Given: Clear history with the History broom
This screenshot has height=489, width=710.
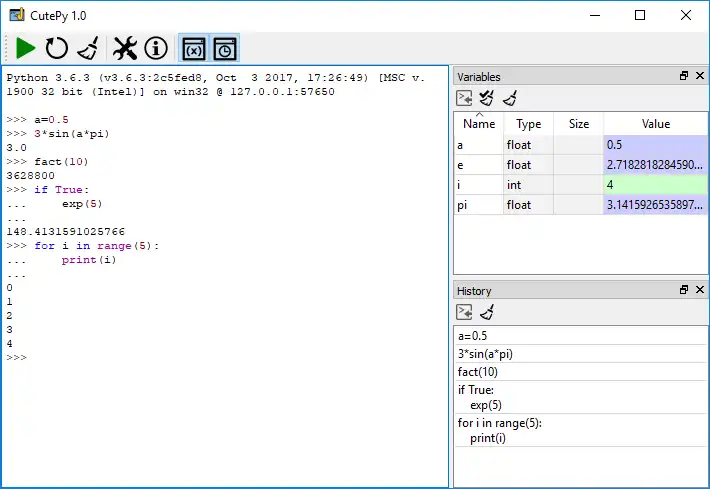Looking at the screenshot, I should pyautogui.click(x=487, y=312).
